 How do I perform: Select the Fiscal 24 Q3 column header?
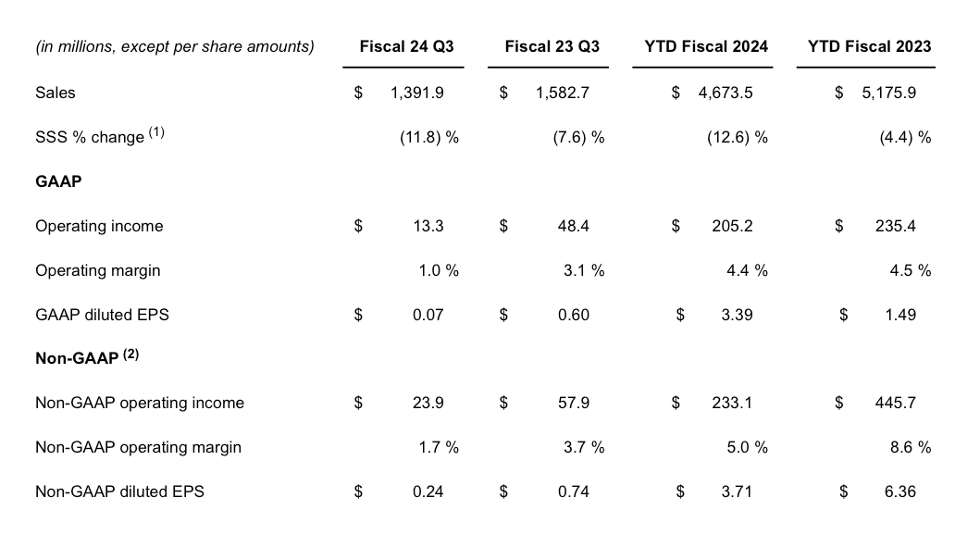pyautogui.click(x=406, y=46)
